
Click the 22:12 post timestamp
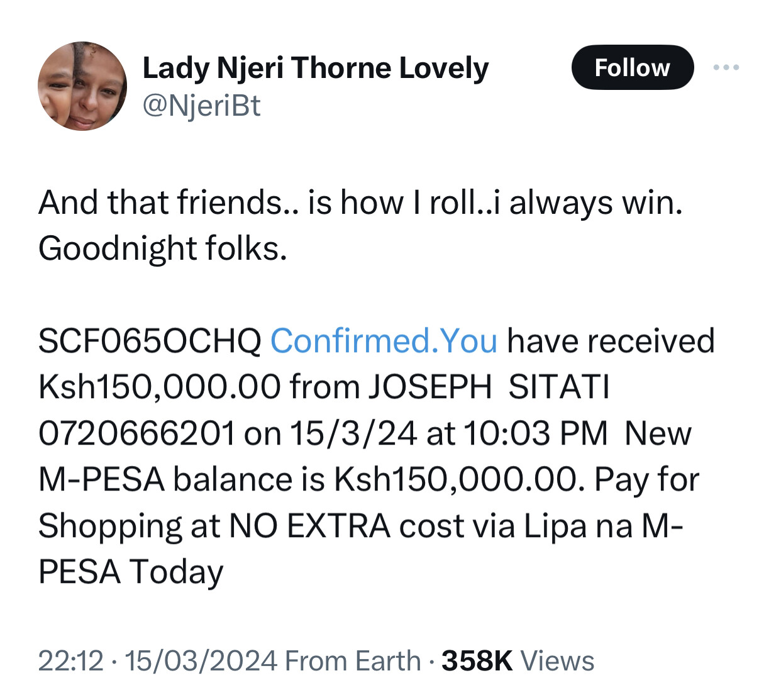70,661
